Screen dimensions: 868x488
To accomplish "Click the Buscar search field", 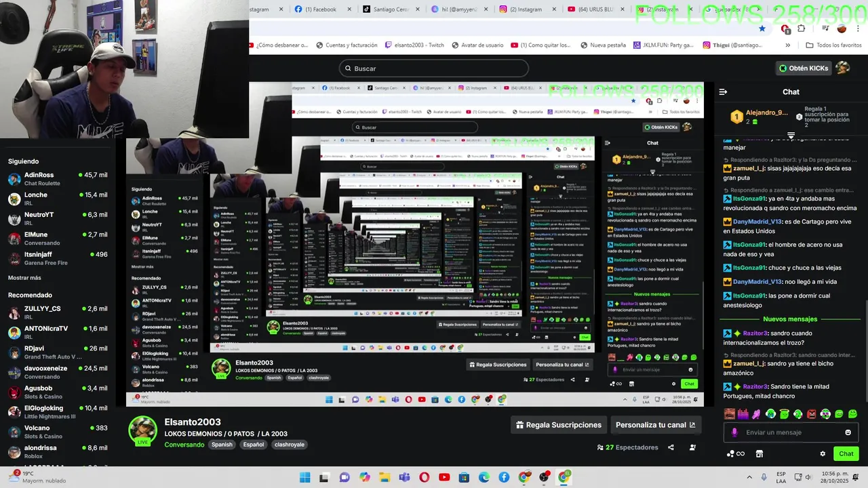I will [x=434, y=68].
